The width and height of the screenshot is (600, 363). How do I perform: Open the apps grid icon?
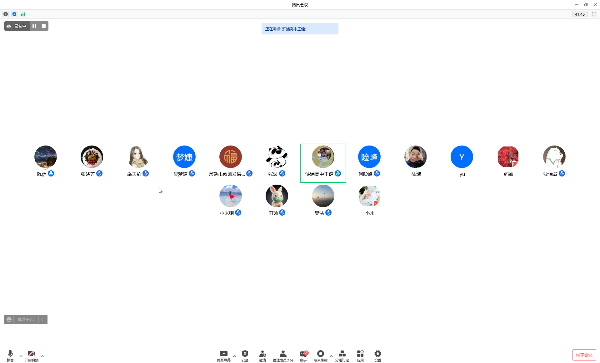(360, 355)
